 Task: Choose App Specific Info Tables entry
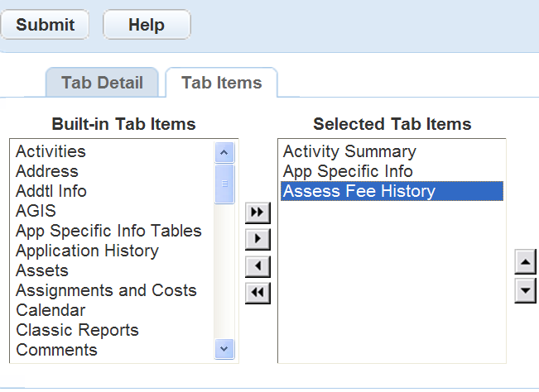[x=108, y=231]
